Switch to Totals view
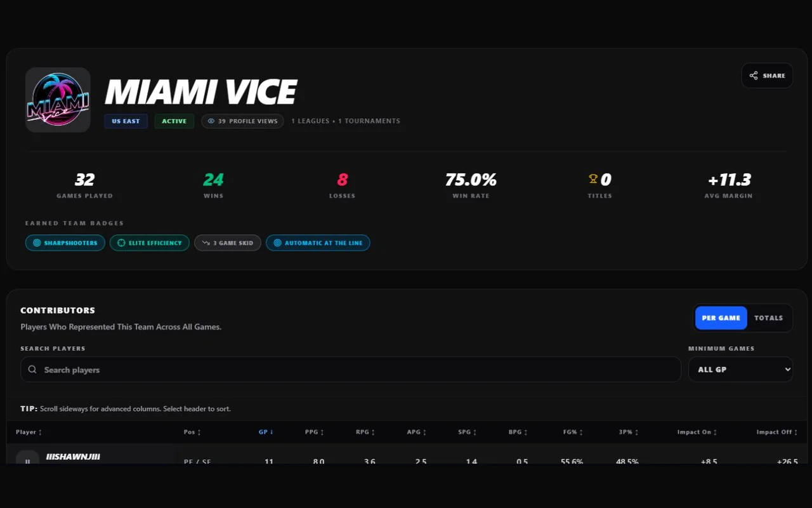The image size is (812, 508). (769, 318)
